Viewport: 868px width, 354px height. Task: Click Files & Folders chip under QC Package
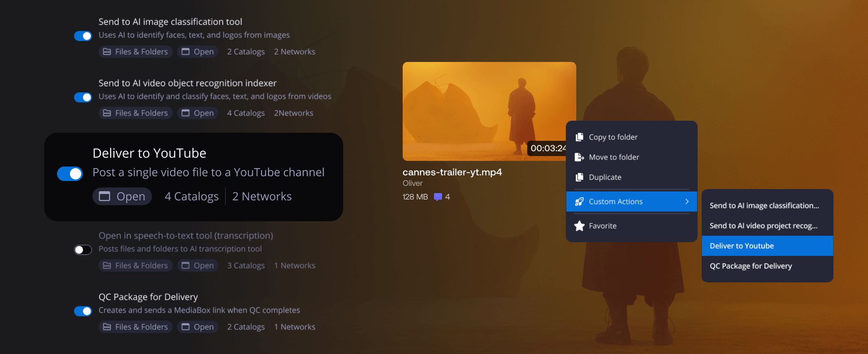click(x=135, y=327)
